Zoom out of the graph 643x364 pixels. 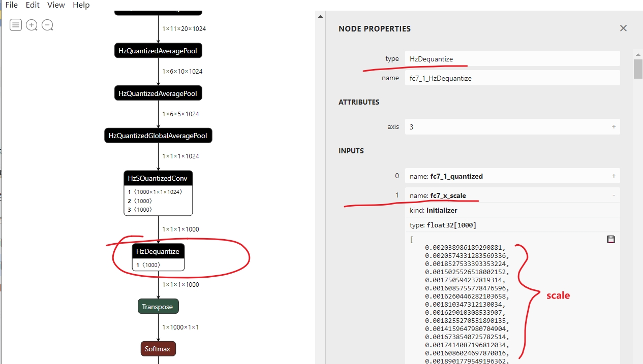47,24
